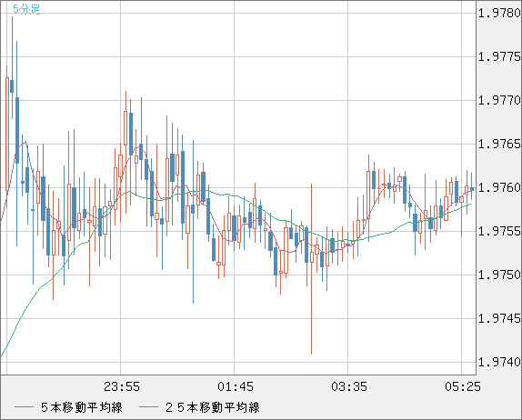Click the 1.9745 price axis label

499,319
